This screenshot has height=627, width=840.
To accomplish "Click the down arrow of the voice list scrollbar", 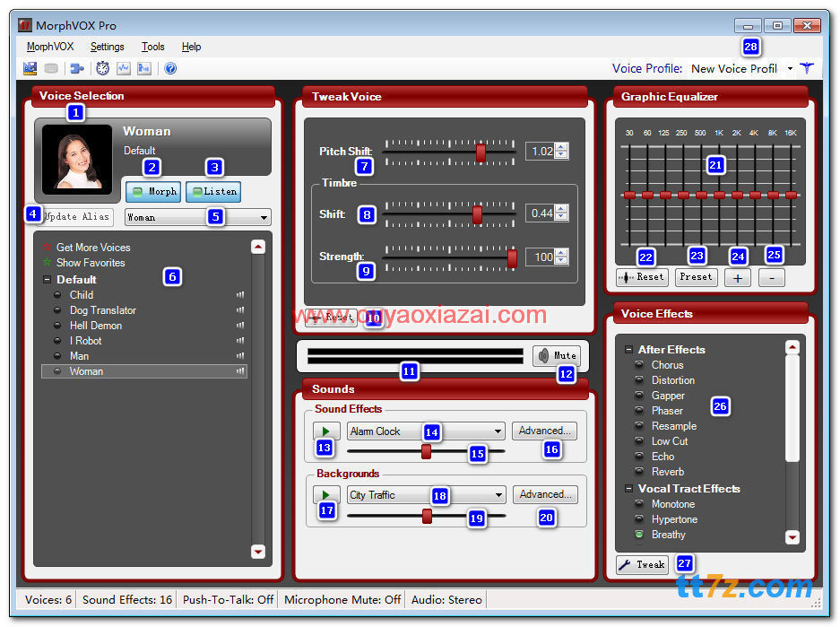I will tap(258, 552).
